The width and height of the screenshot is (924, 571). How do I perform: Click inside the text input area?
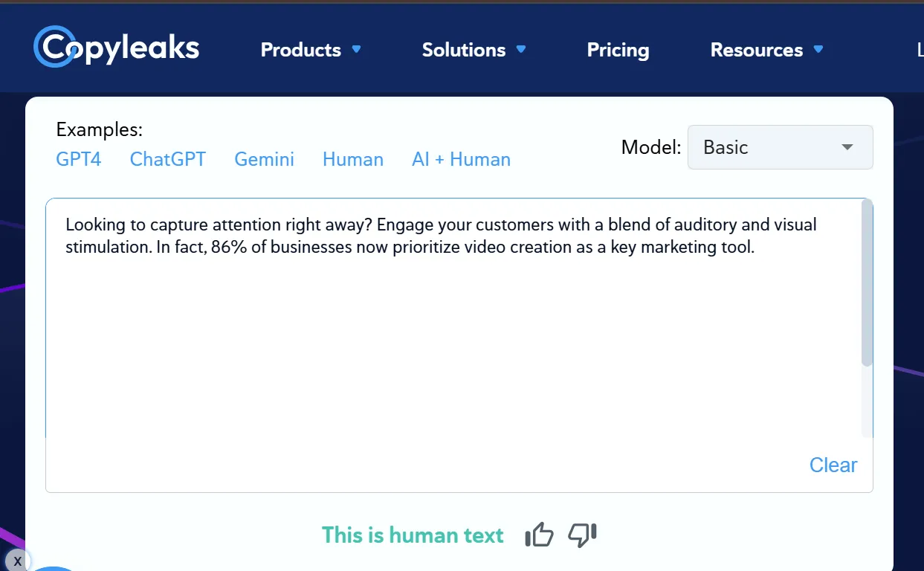click(x=453, y=318)
